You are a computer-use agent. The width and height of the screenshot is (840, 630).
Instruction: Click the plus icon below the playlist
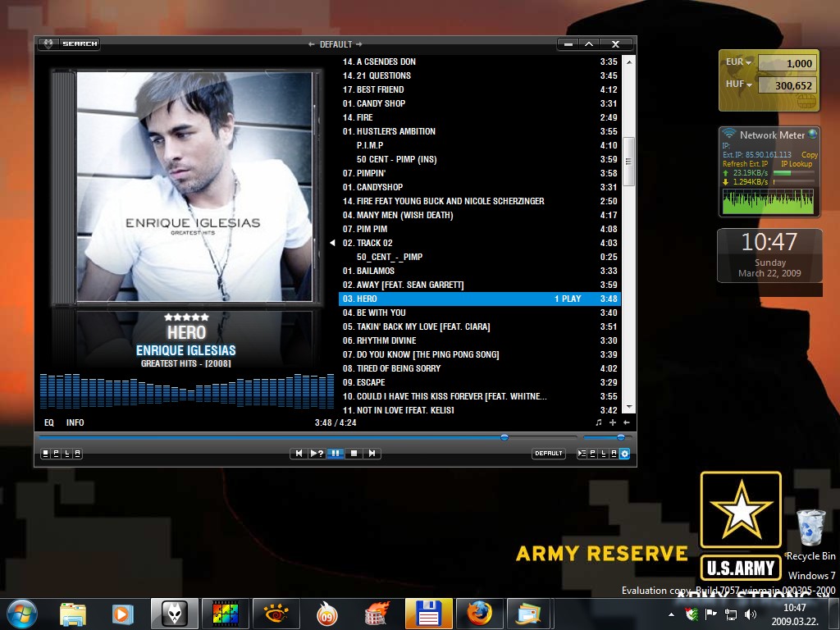point(612,422)
